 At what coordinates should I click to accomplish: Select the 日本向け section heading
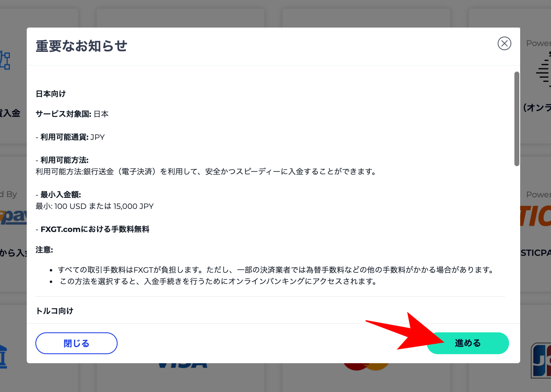[51, 94]
